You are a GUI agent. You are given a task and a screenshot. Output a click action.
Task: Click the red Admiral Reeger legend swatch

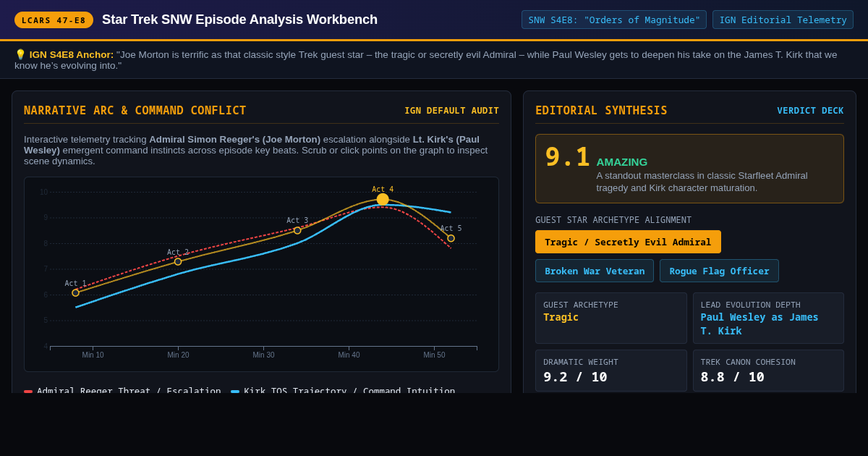28,392
